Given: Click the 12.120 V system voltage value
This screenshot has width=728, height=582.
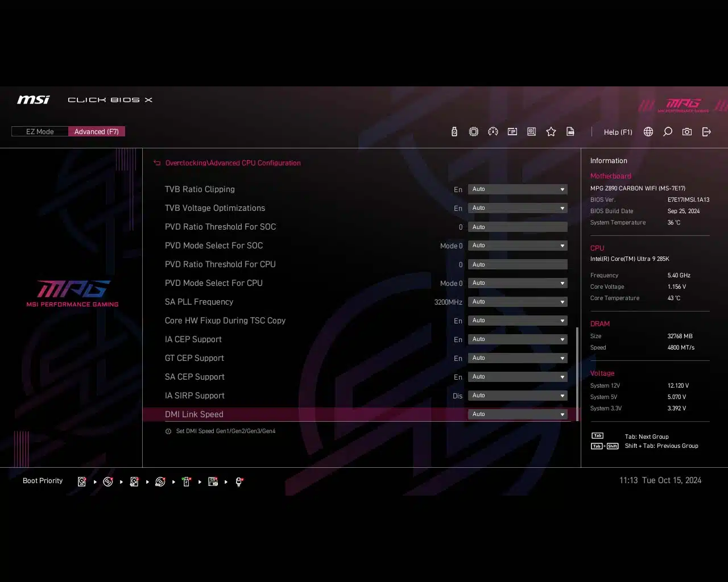Looking at the screenshot, I should [x=678, y=385].
